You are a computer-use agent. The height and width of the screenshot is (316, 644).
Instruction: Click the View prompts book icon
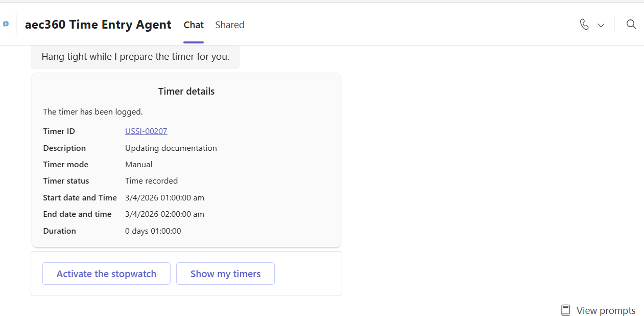coord(565,310)
